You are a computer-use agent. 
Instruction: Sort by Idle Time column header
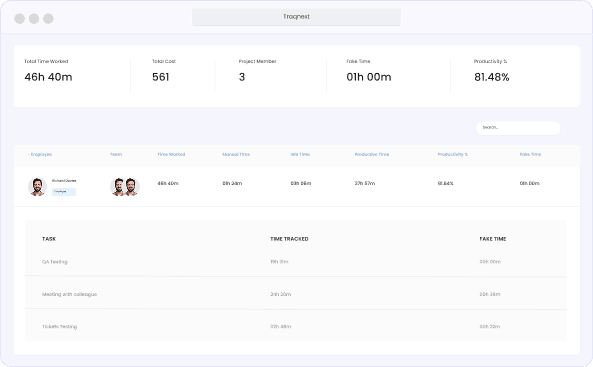tap(300, 154)
